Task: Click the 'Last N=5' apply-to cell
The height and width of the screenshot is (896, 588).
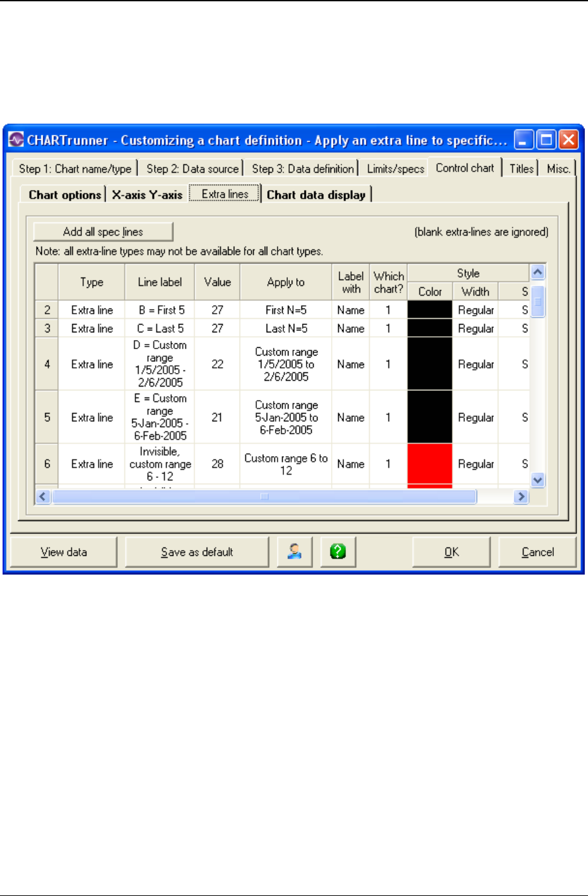Action: point(286,329)
